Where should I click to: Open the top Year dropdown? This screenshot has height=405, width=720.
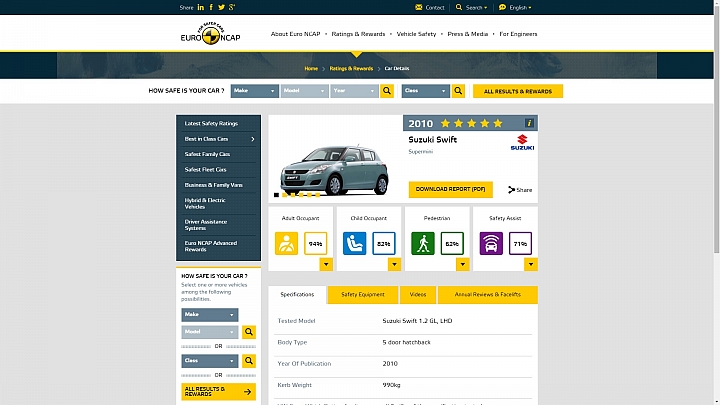354,91
